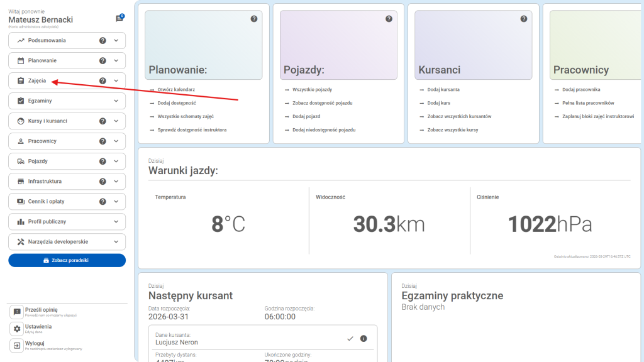The image size is (644, 362).
Task: Select the Pojazdy sidebar menu item
Action: 38,162
